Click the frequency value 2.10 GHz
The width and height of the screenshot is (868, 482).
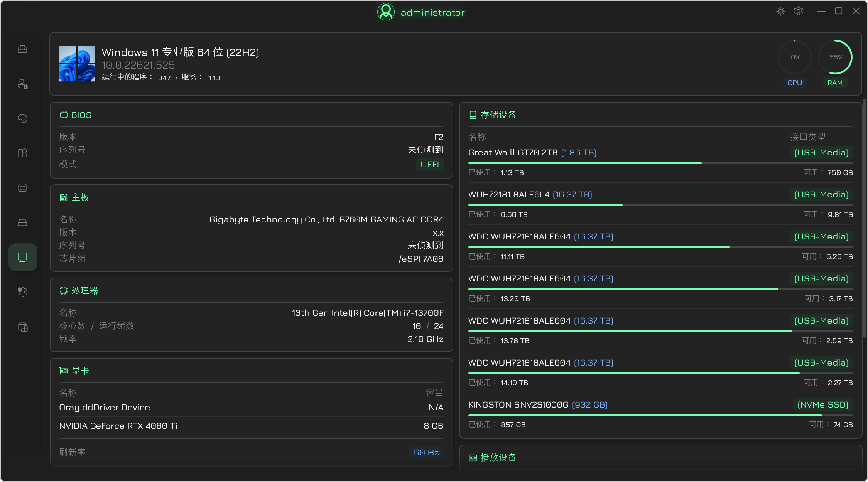pyautogui.click(x=426, y=339)
